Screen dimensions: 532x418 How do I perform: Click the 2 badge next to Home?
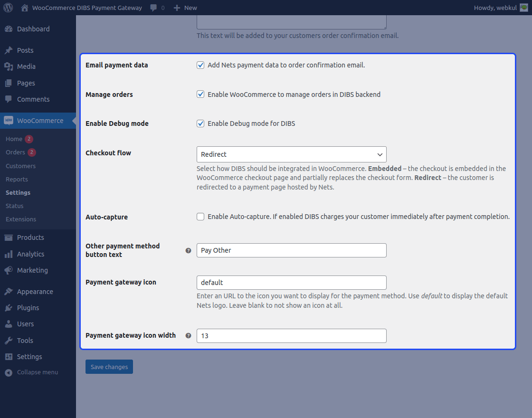pos(29,139)
